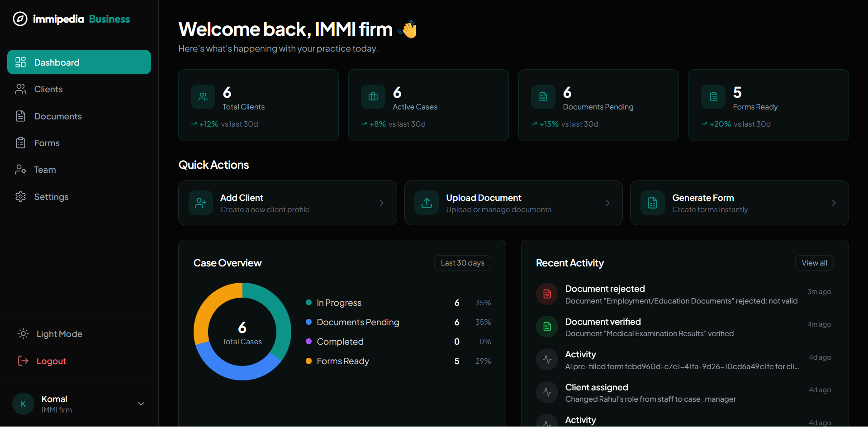This screenshot has width=868, height=427.
Task: Click the pulse icon beside AI pre-filled form activity
Action: 547,360
